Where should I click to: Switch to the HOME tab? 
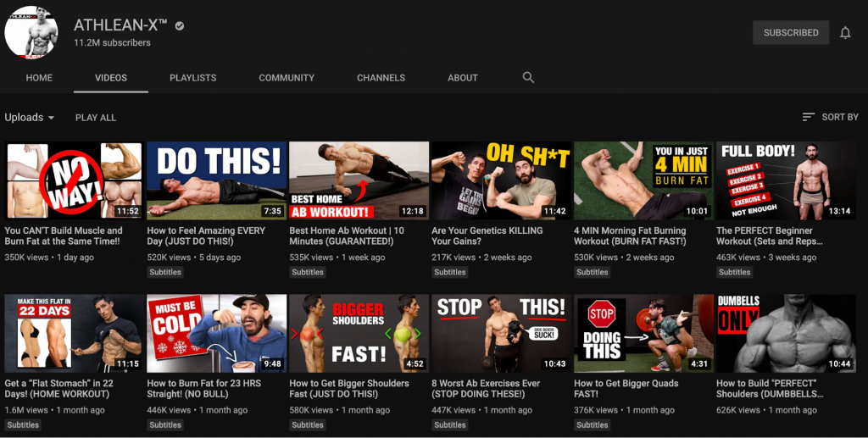tap(39, 78)
